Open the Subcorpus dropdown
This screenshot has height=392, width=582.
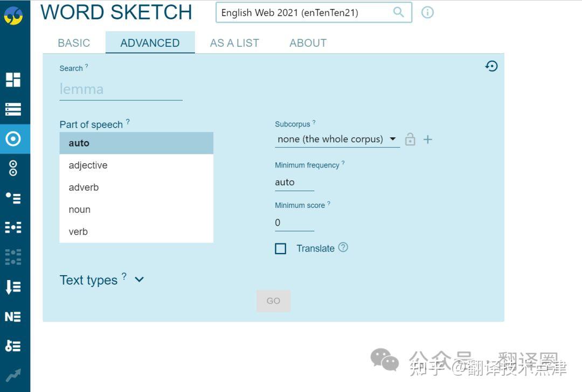(x=337, y=139)
